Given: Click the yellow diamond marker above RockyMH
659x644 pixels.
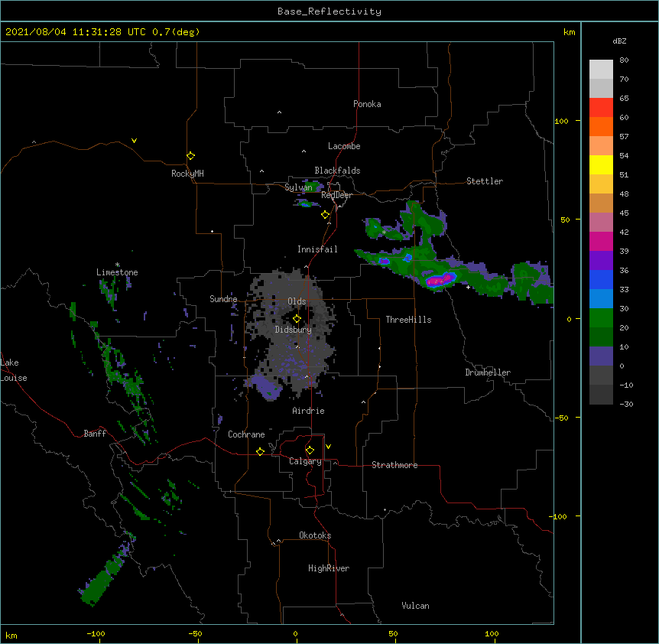Looking at the screenshot, I should tap(190, 155).
